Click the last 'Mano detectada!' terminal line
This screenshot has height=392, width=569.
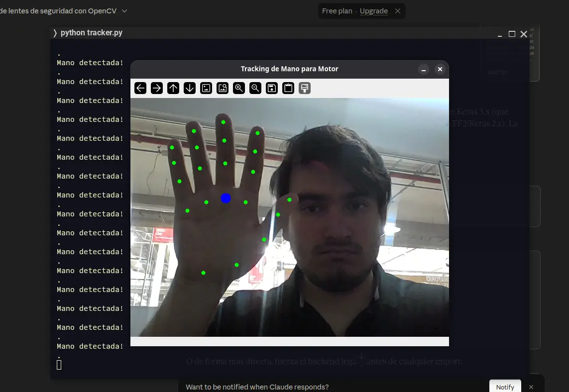tap(90, 346)
